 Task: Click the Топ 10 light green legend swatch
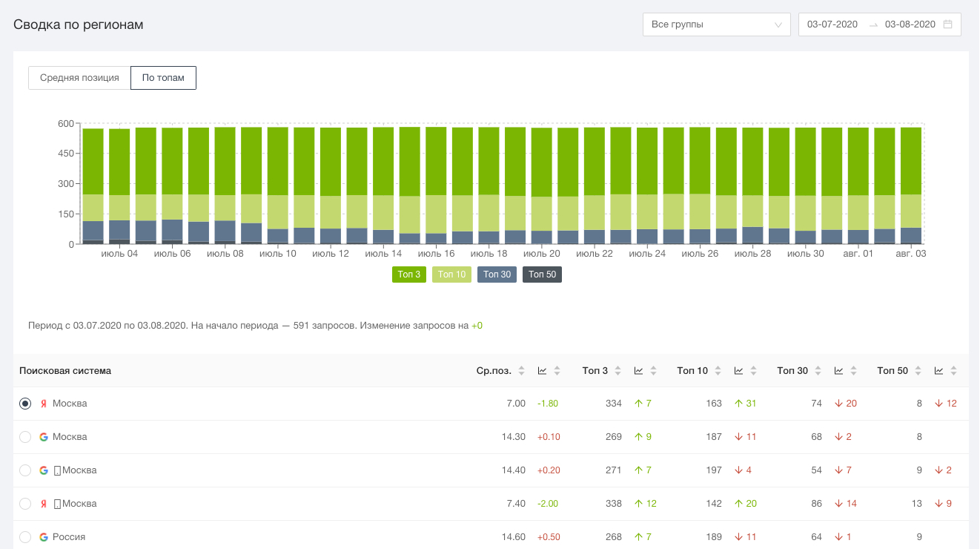point(451,274)
